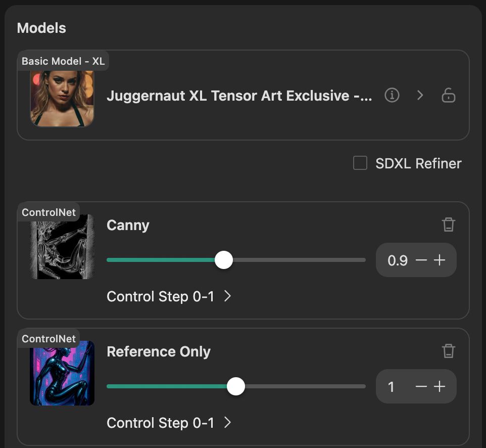Click the Canny weight slider handle
The image size is (486, 448).
point(224,260)
